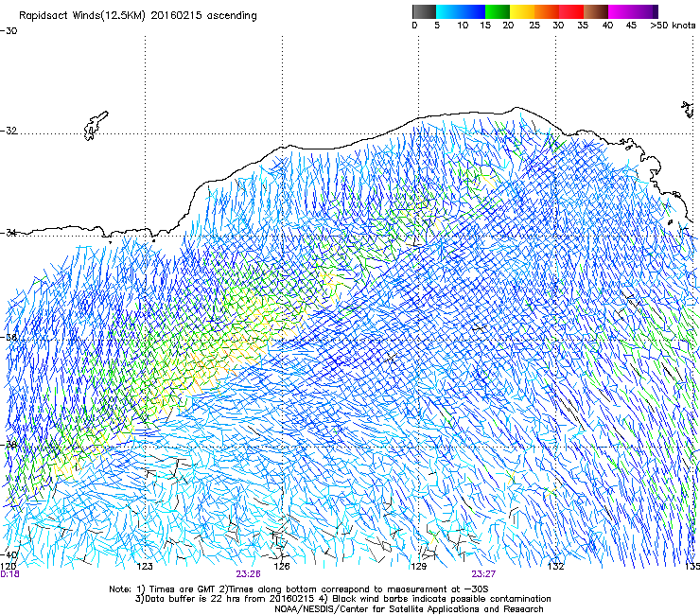Click the '35' legend scale label

click(583, 26)
